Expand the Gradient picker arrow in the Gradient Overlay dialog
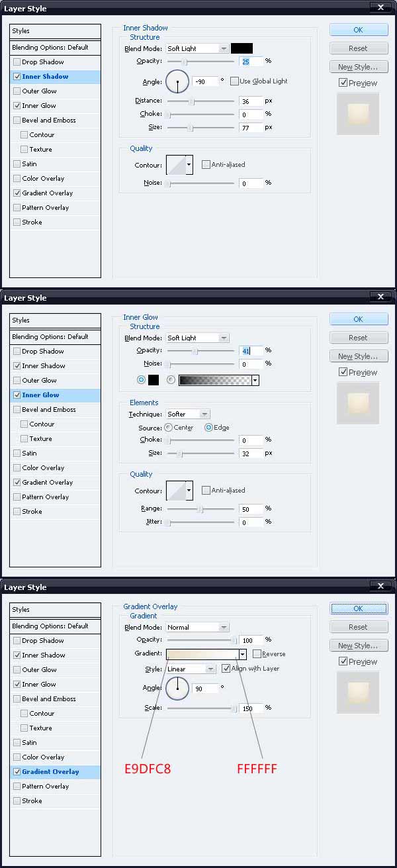This screenshot has height=868, width=397. (x=243, y=654)
